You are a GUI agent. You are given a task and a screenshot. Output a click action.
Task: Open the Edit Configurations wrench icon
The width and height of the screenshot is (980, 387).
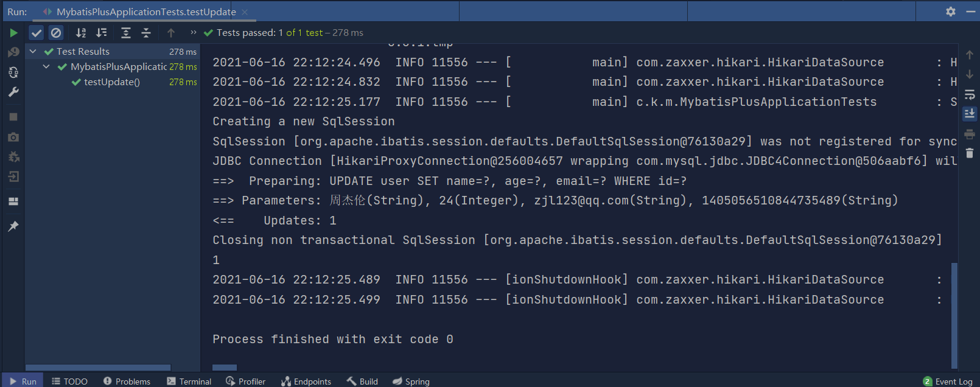(13, 92)
